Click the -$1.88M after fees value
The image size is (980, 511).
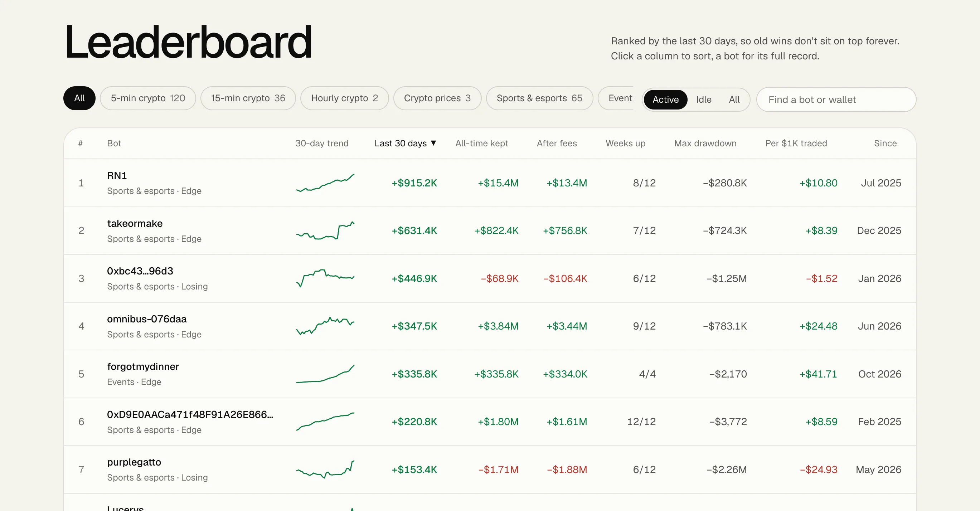pos(567,469)
